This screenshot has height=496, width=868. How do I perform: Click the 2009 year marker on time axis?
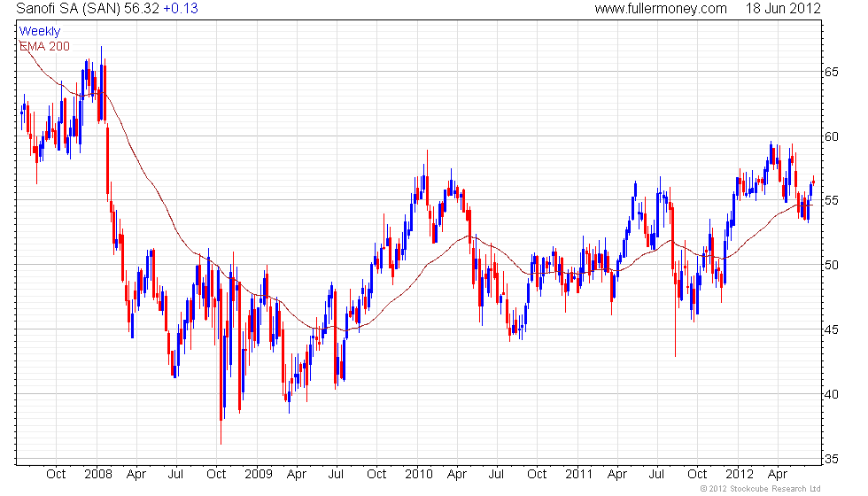click(x=259, y=474)
